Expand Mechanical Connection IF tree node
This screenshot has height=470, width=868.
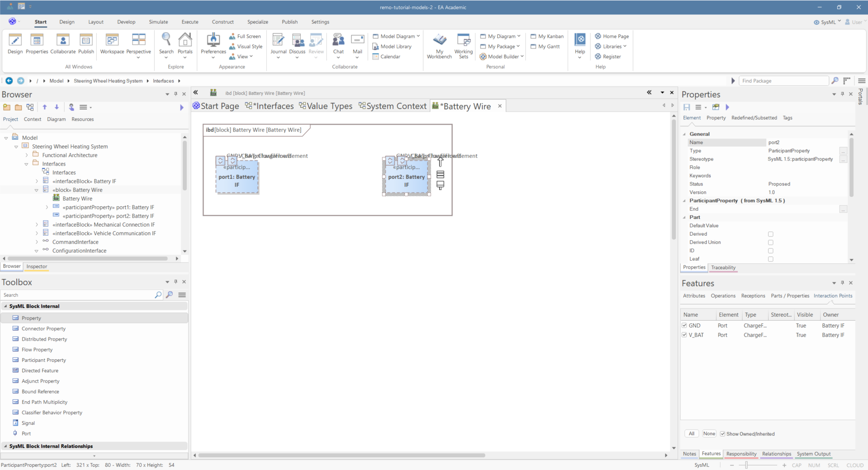[37, 225]
